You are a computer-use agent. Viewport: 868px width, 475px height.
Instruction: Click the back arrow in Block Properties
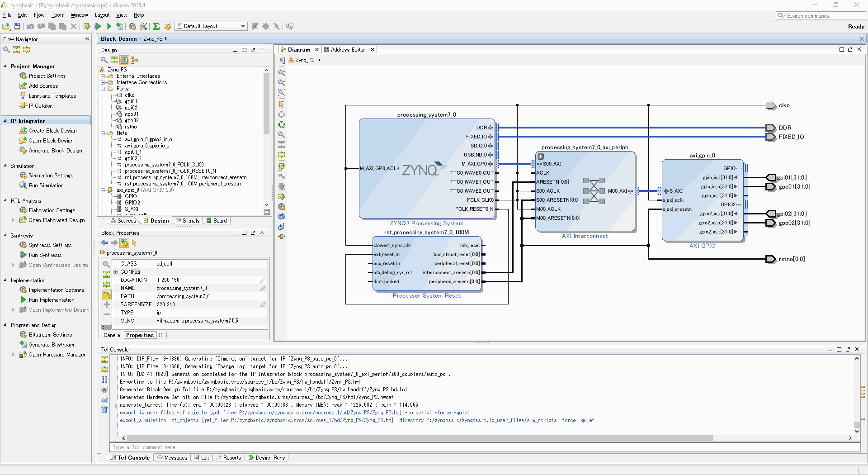pyautogui.click(x=104, y=243)
